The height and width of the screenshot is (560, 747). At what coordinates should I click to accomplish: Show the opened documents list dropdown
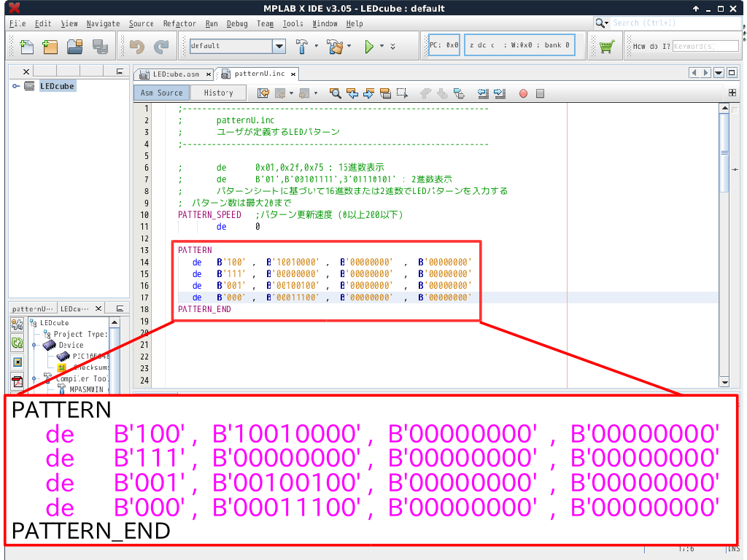719,73
